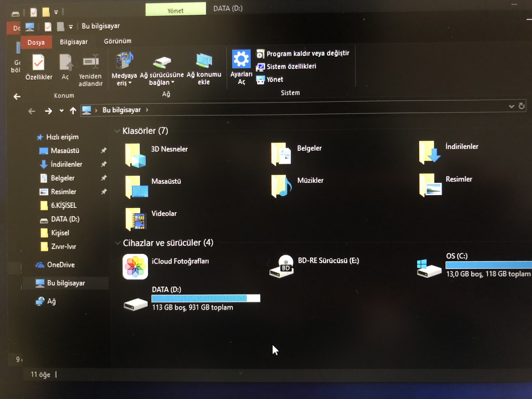Viewport: 532px width, 399px height.
Task: Select Hızlı erişim in sidebar
Action: point(58,137)
